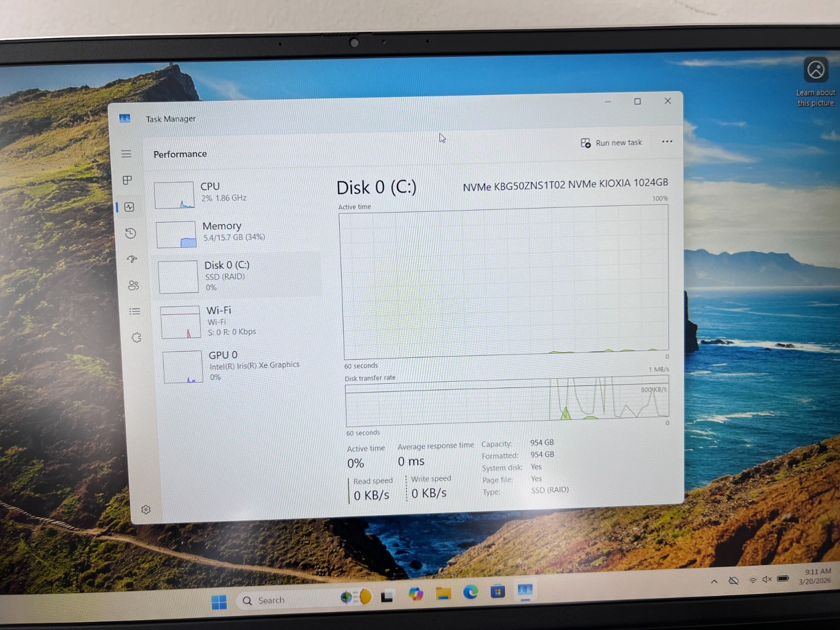Click the battery tray icon
Screen dimensions: 840x630
coord(783,579)
